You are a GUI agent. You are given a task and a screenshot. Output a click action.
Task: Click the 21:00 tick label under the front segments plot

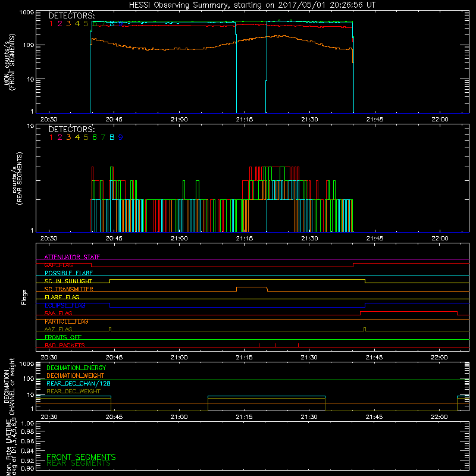(x=179, y=120)
